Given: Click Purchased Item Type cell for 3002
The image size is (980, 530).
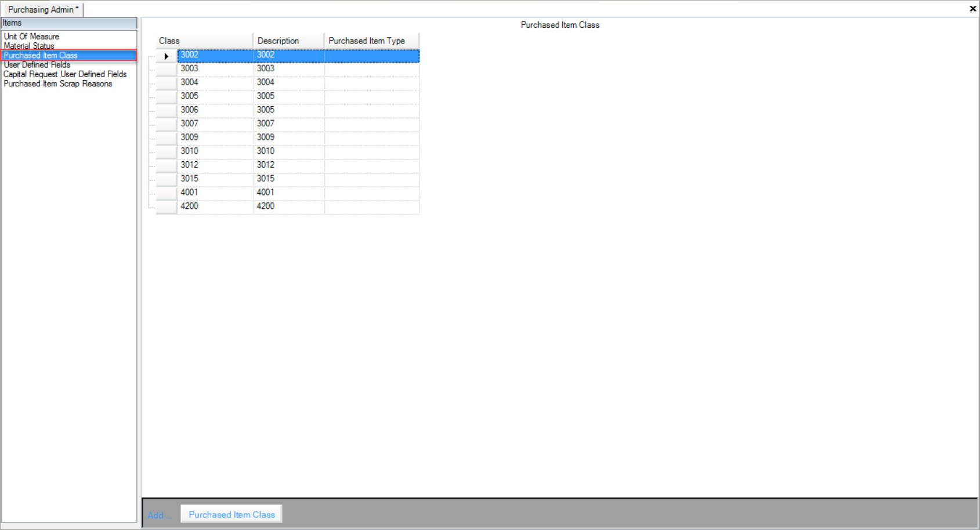Looking at the screenshot, I should (x=372, y=55).
